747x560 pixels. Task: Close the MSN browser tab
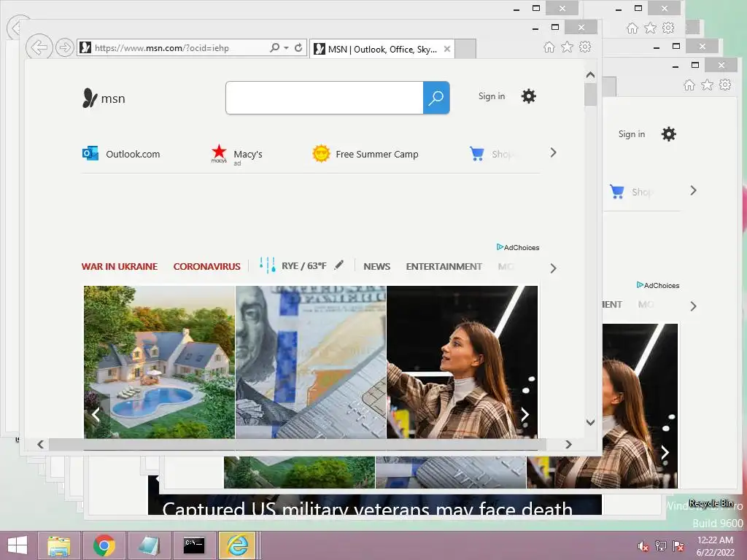pyautogui.click(x=447, y=49)
